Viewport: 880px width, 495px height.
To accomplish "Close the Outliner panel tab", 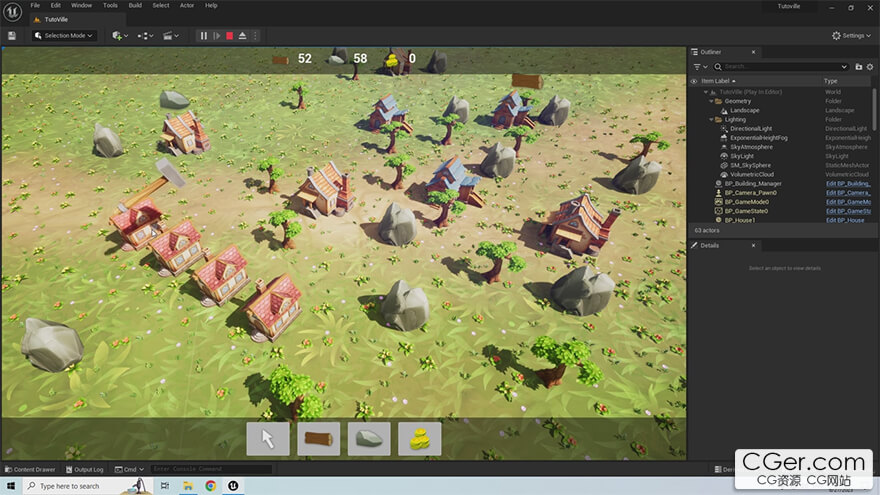I will point(753,52).
